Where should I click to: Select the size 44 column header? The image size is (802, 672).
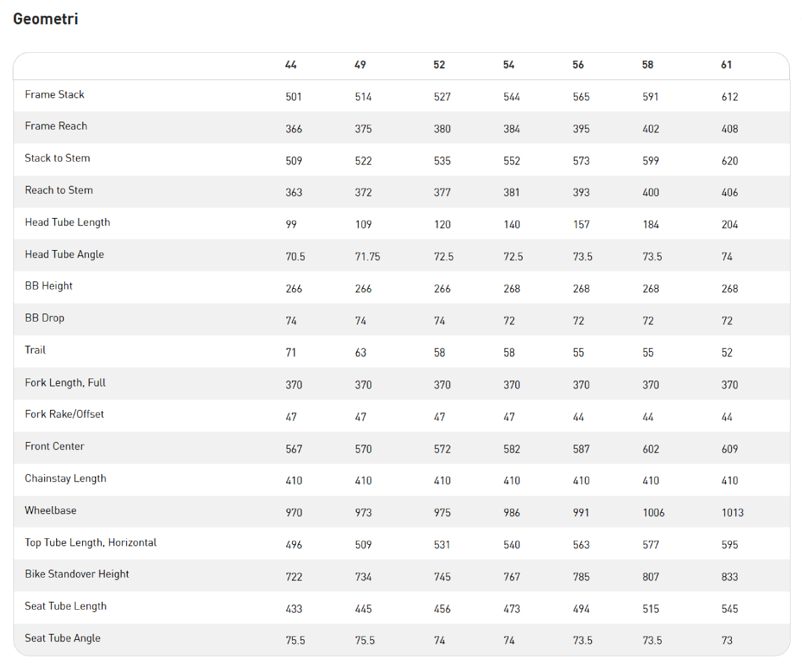coord(291,65)
